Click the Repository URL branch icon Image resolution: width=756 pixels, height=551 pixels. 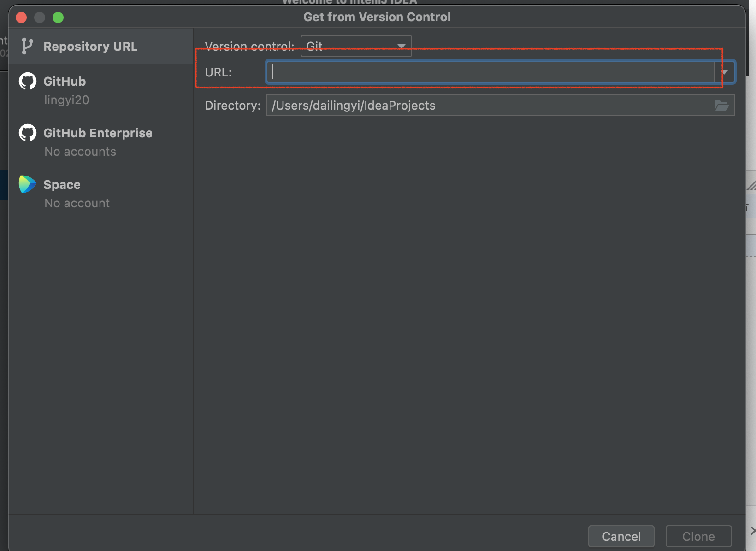coord(27,46)
